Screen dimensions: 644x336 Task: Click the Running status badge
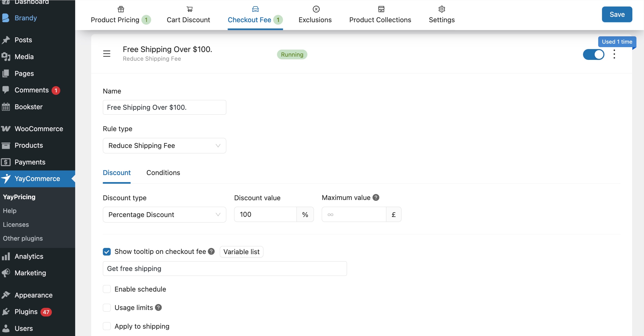click(x=292, y=54)
